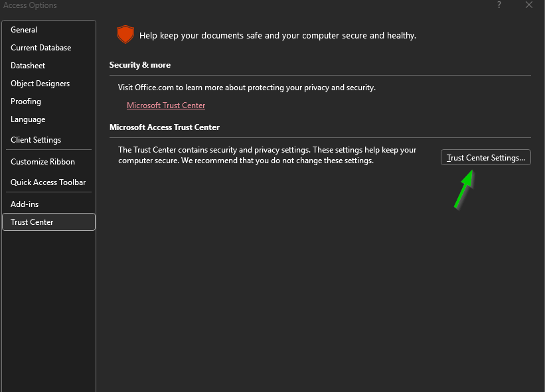The height and width of the screenshot is (392, 545).
Task: Click the Security & more heading
Action: click(x=139, y=65)
